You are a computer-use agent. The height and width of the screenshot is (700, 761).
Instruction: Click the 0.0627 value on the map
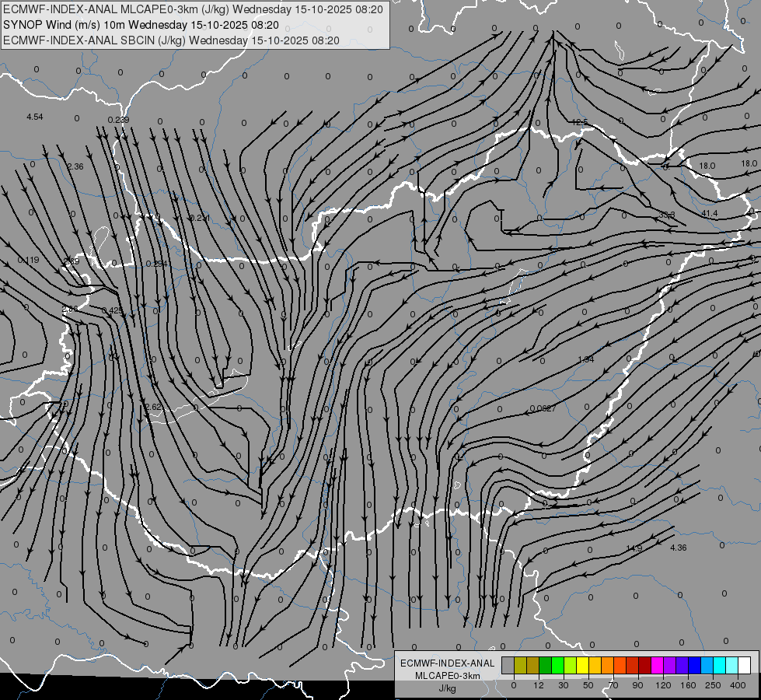(543, 408)
